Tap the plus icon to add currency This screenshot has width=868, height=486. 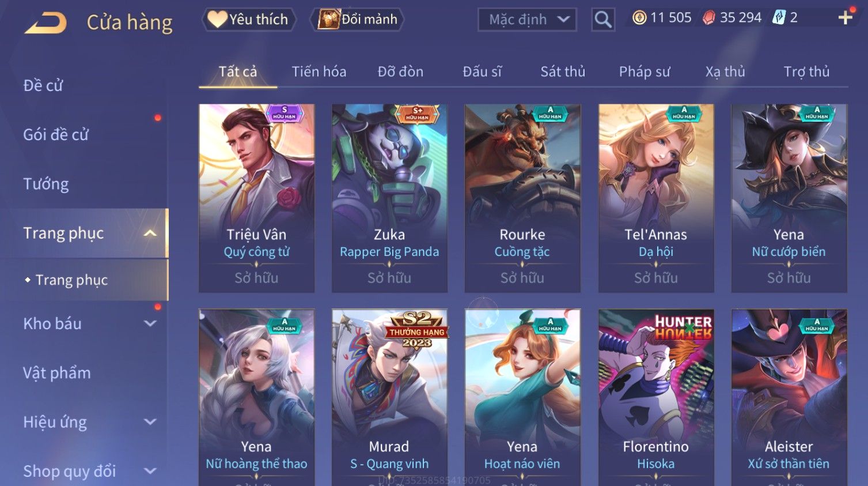tap(845, 18)
